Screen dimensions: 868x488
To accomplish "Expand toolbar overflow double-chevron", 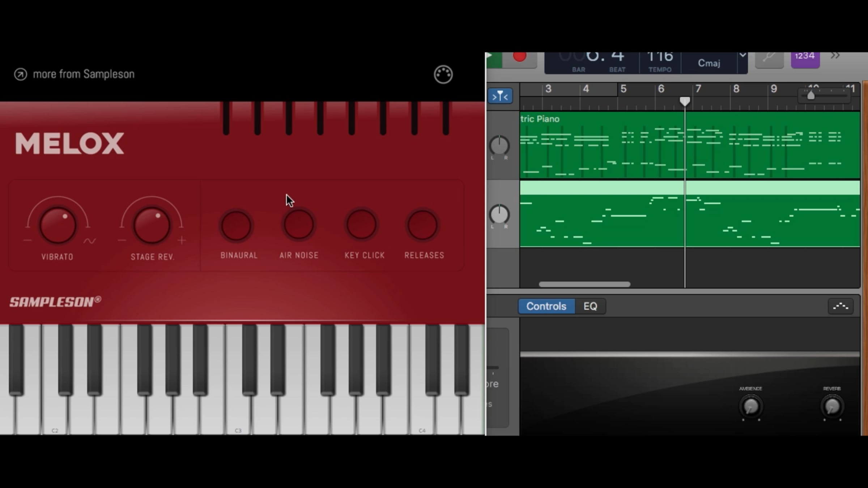I will [x=835, y=56].
